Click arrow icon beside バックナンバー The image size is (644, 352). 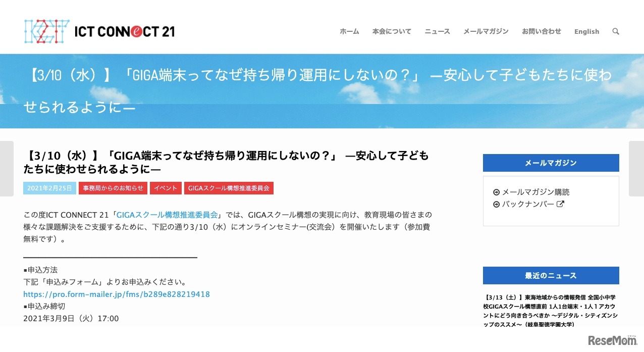pyautogui.click(x=496, y=205)
